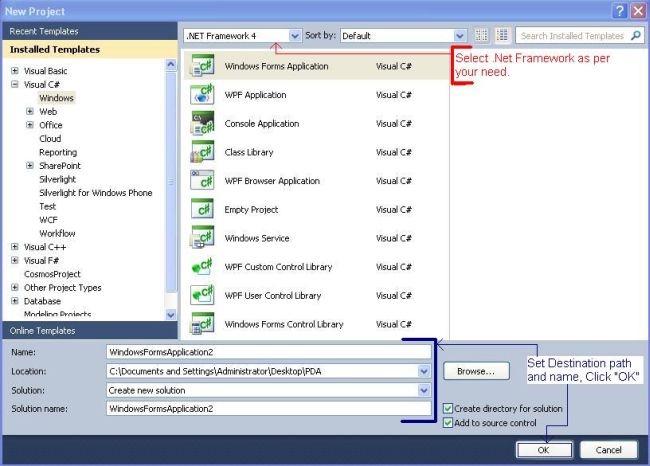
Task: Confirm with the OK button
Action: 544,450
